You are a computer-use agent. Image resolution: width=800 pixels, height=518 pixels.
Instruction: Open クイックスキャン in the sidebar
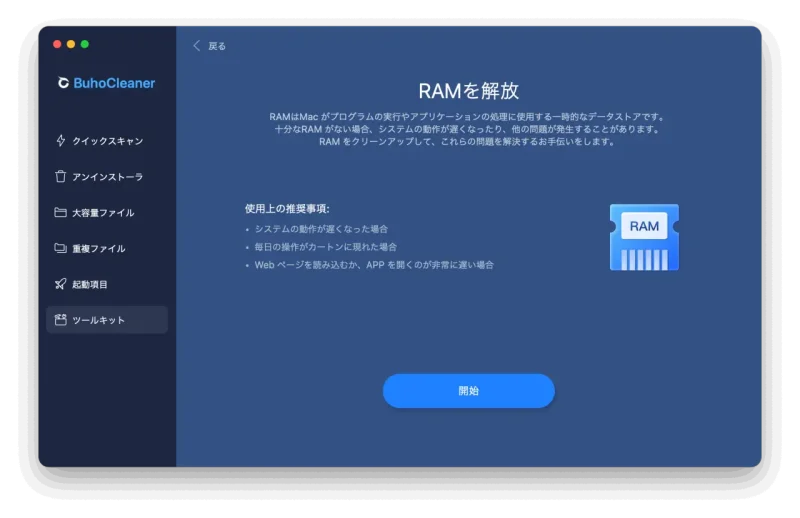(107, 141)
